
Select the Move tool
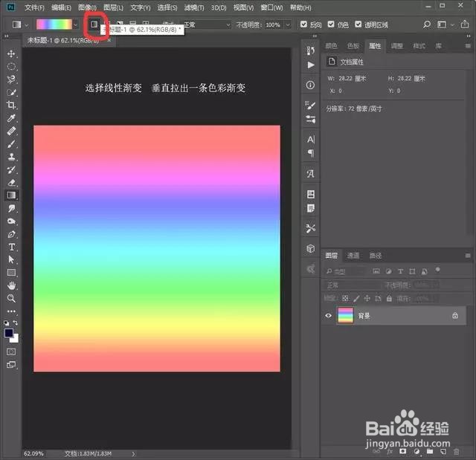11,54
